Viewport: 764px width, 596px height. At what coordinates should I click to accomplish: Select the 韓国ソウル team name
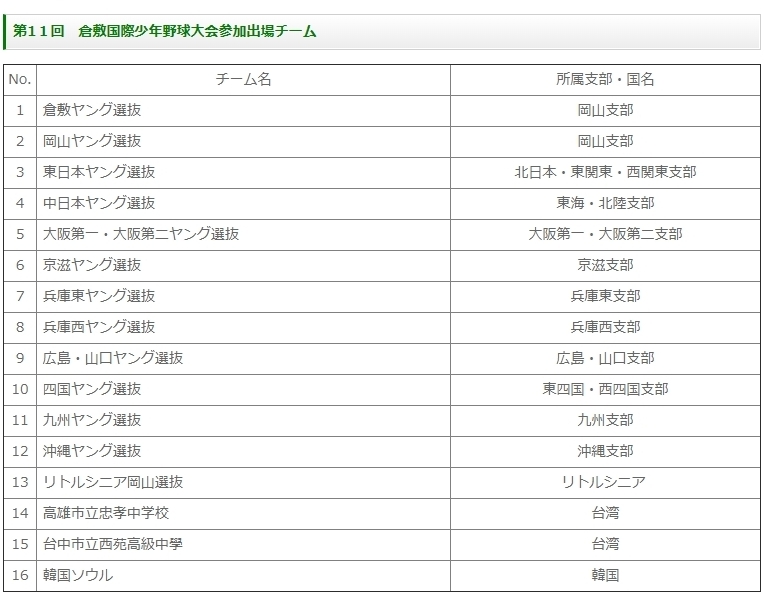(x=78, y=575)
